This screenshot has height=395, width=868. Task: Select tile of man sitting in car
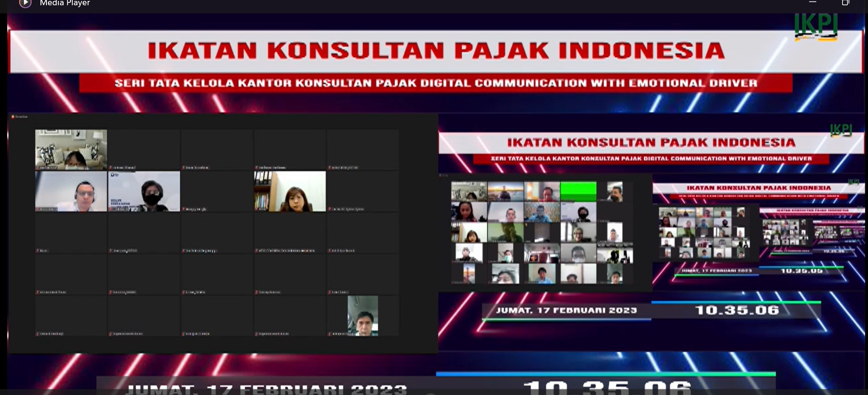point(363,316)
